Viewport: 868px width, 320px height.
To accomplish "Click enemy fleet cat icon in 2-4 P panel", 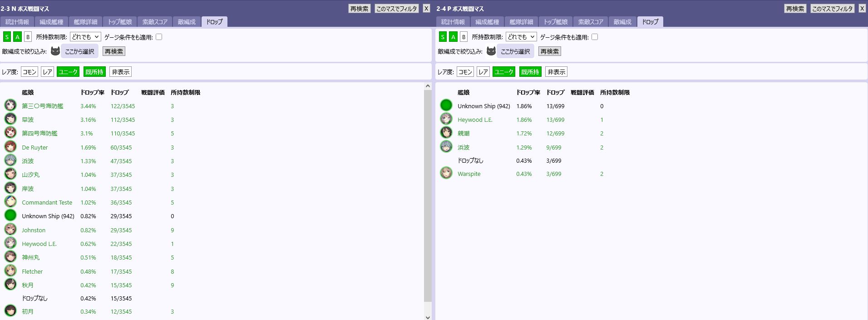I will click(491, 51).
